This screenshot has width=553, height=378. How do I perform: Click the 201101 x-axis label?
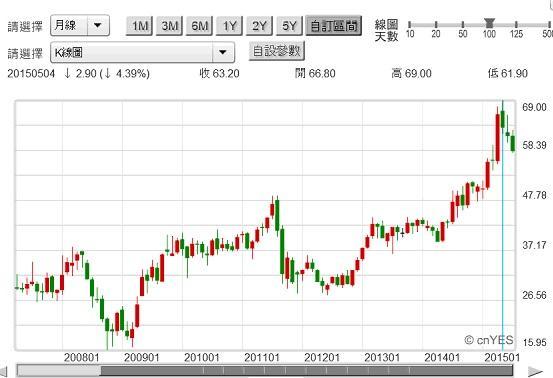coord(262,358)
